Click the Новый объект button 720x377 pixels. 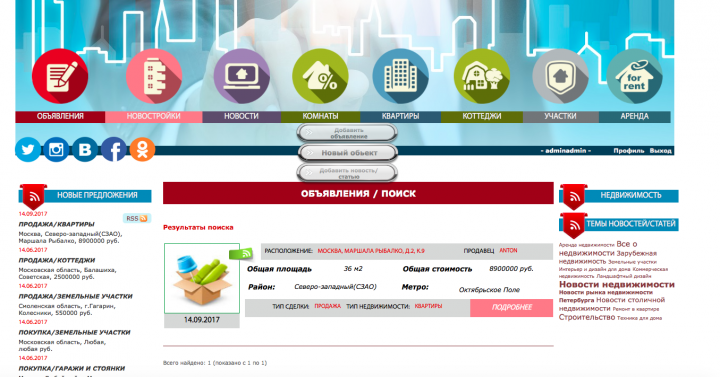(348, 153)
